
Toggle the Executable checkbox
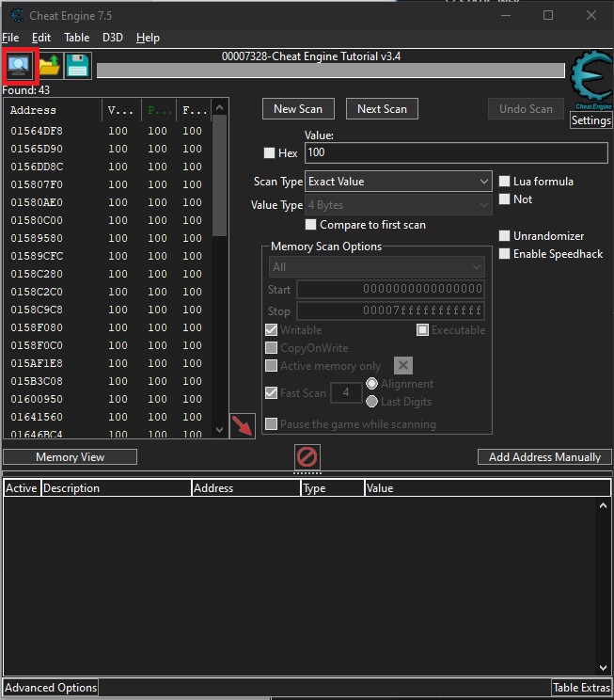click(x=422, y=330)
